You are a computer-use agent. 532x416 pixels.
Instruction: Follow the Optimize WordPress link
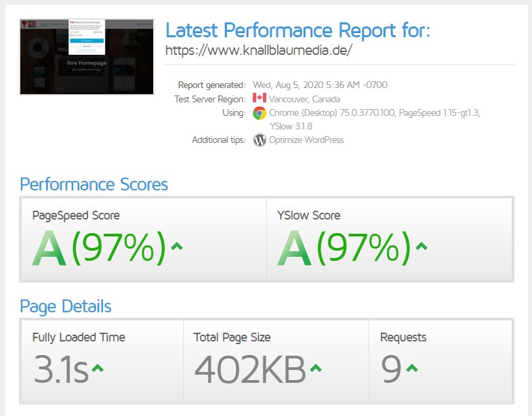coord(306,140)
